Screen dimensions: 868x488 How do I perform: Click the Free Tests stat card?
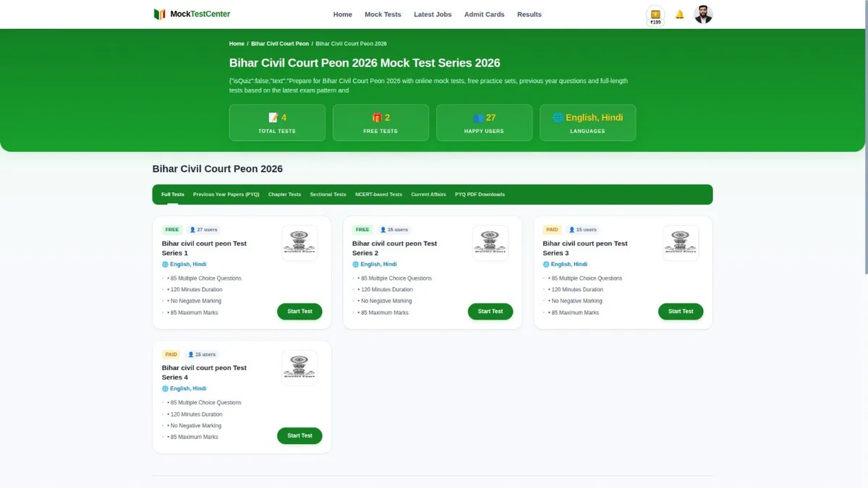tap(380, 123)
